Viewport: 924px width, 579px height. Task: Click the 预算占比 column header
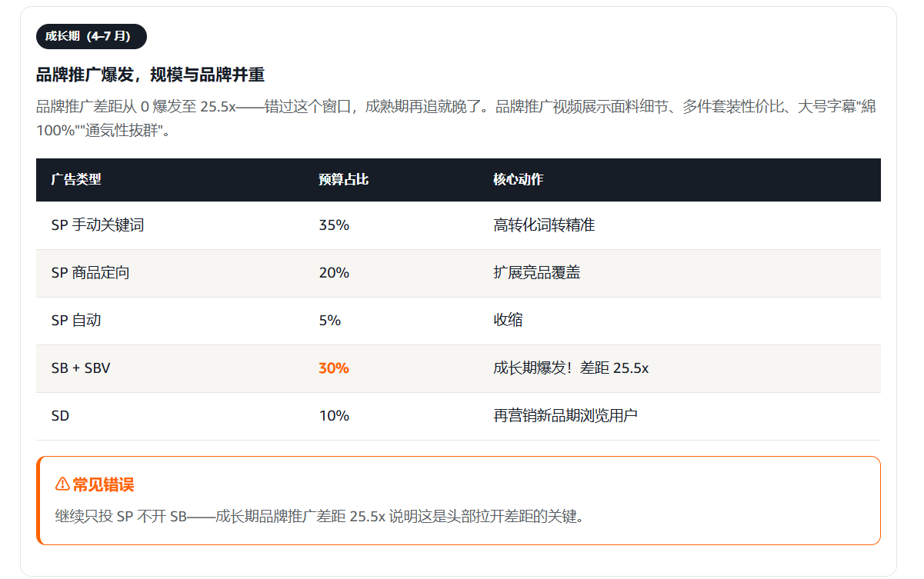pyautogui.click(x=344, y=179)
